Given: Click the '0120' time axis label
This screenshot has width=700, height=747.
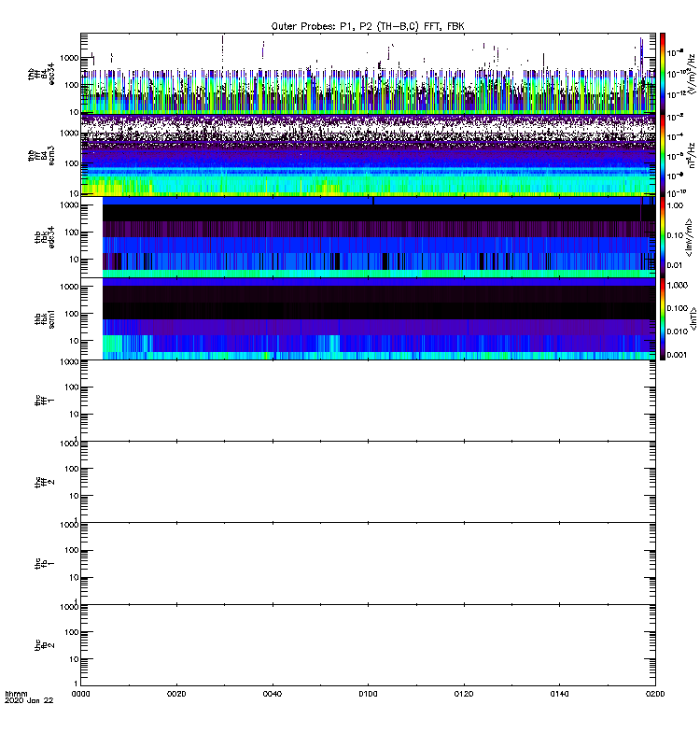Looking at the screenshot, I should 464,694.
